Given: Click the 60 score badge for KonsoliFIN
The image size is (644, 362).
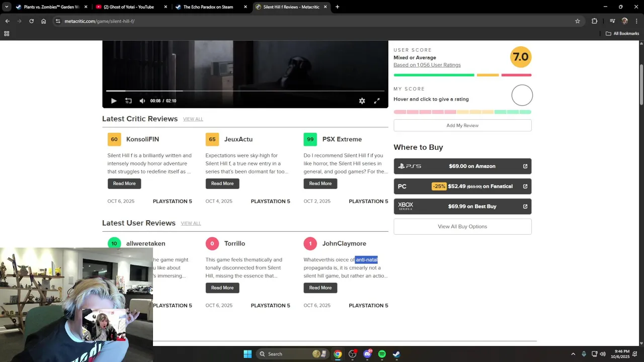Looking at the screenshot, I should (114, 139).
